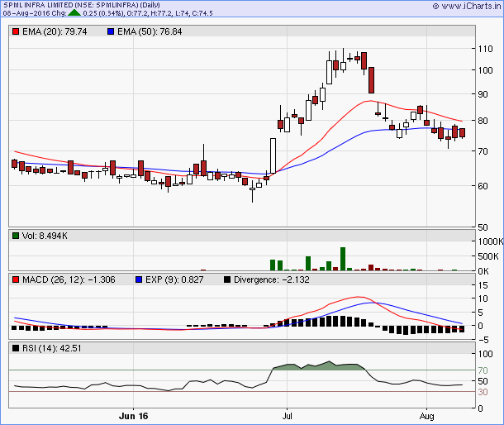Click the MACD 15 axis value

tap(483, 285)
